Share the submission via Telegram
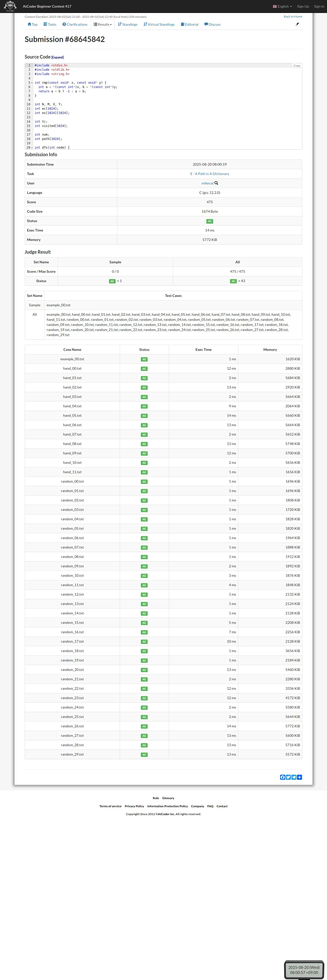327x980 pixels. [294, 777]
